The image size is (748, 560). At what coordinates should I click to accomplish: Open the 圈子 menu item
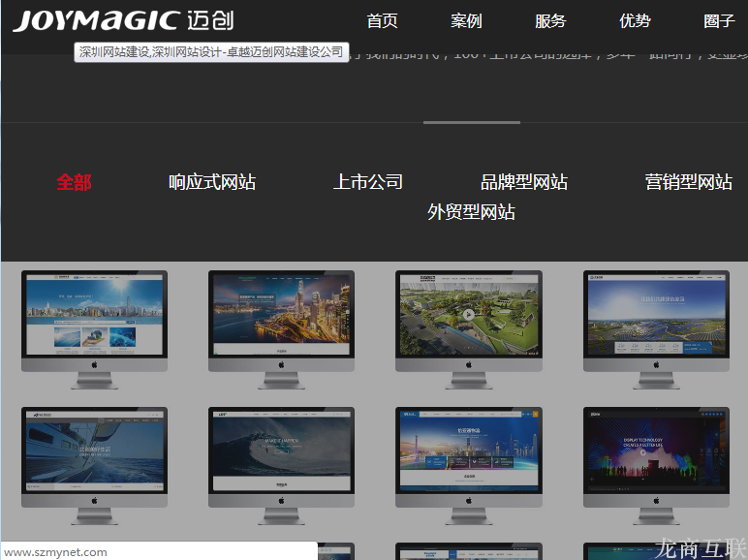tap(719, 20)
